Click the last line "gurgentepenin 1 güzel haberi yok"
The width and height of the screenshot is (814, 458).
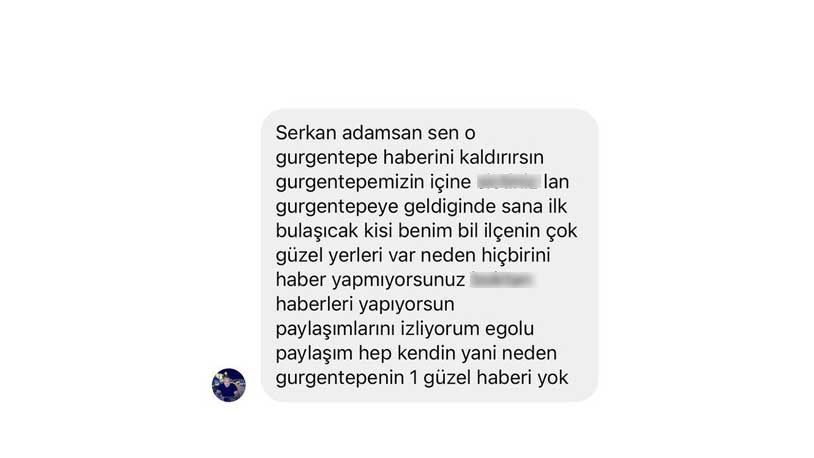[422, 378]
